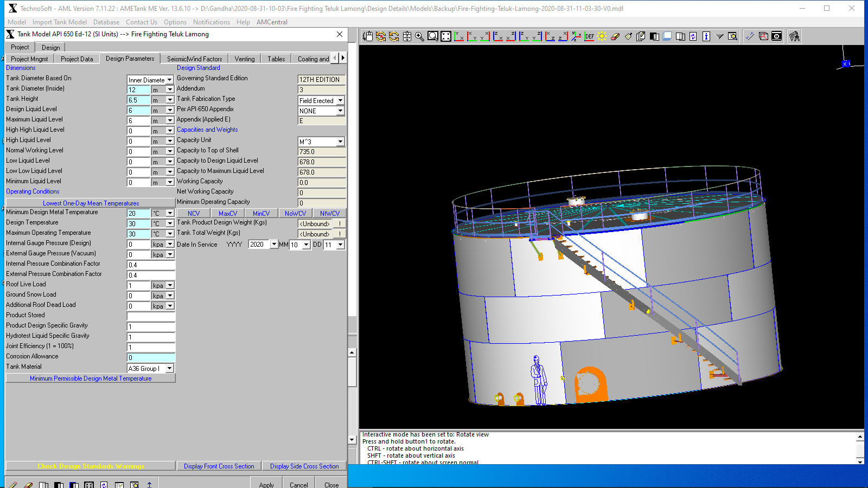The width and height of the screenshot is (868, 488).
Task: Select the eraser icon in viewer toolbar
Action: click(x=615, y=36)
